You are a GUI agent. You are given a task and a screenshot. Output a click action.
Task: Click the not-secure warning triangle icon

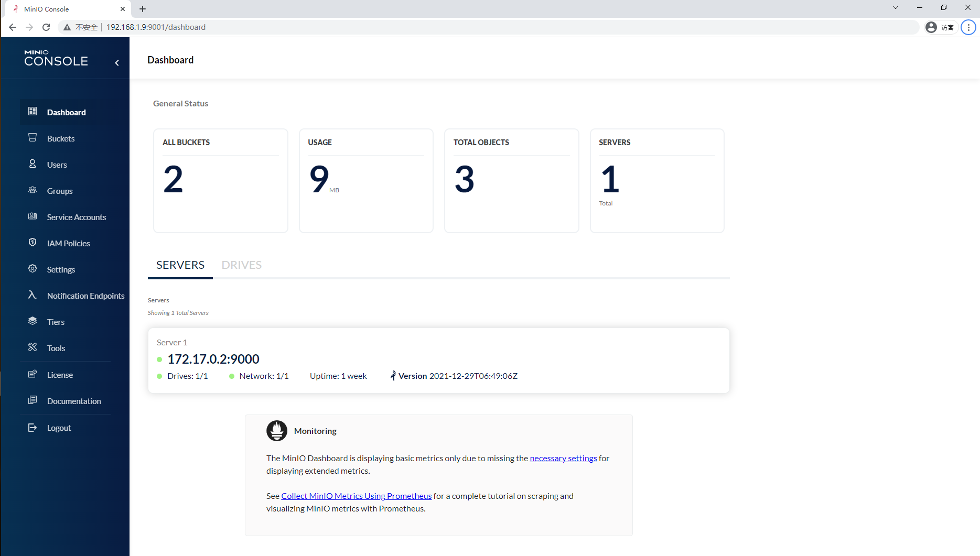(67, 27)
